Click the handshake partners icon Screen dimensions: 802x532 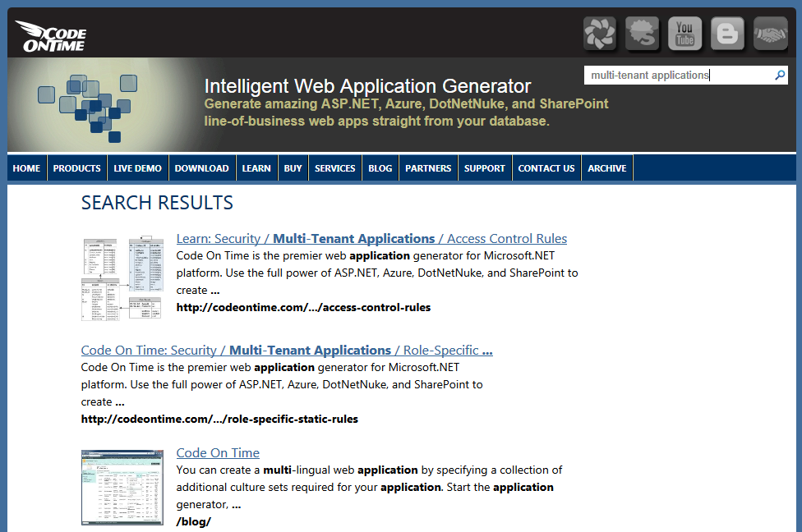(x=770, y=33)
